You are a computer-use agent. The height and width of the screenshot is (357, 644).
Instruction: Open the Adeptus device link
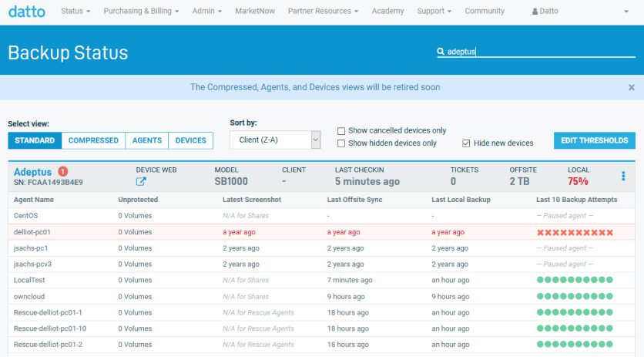point(33,171)
